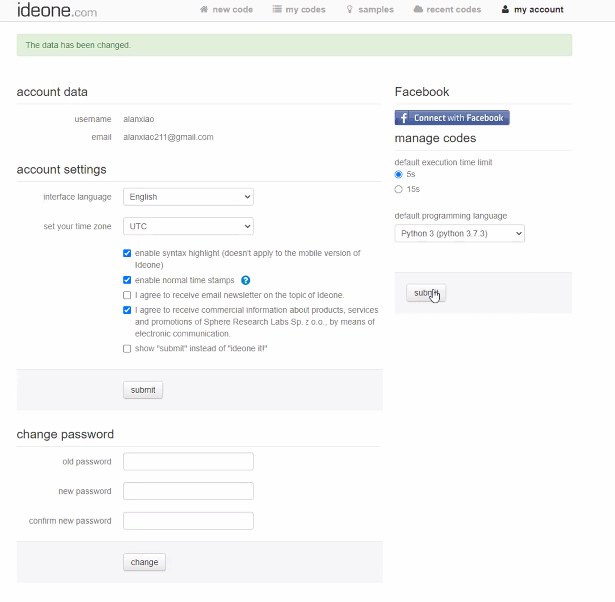Open help icon for normal time stamps
The image size is (615, 602).
pyautogui.click(x=246, y=280)
